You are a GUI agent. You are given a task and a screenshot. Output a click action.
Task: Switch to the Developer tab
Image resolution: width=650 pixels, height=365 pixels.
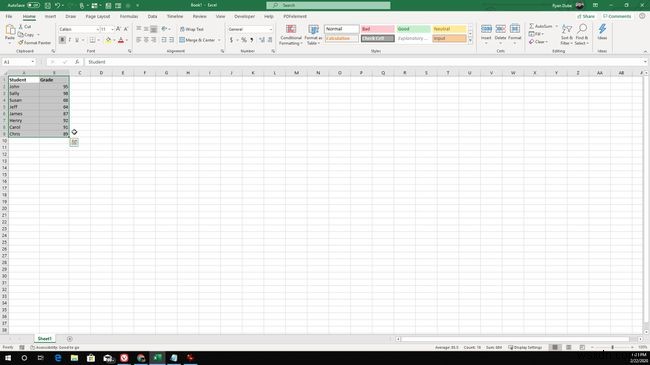(x=245, y=17)
